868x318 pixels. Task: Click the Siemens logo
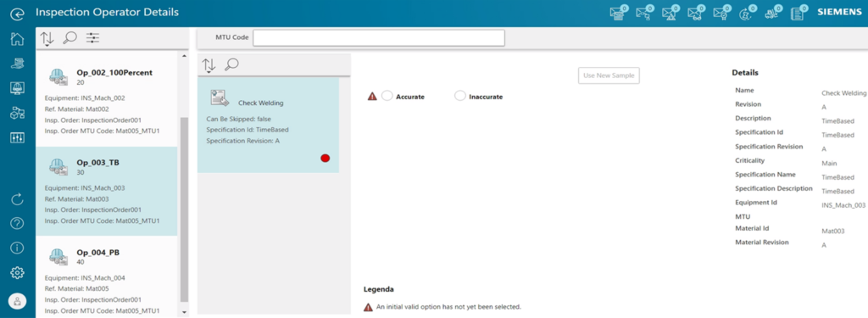tap(841, 13)
